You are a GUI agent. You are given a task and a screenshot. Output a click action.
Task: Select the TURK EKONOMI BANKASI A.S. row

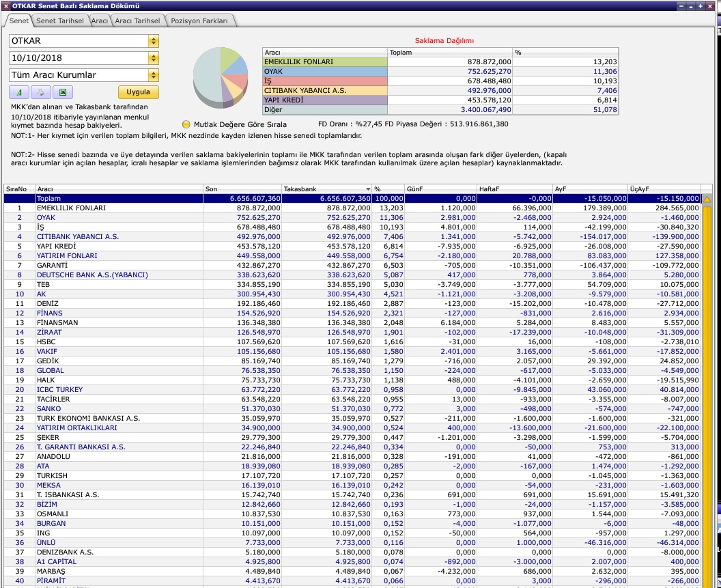point(352,418)
